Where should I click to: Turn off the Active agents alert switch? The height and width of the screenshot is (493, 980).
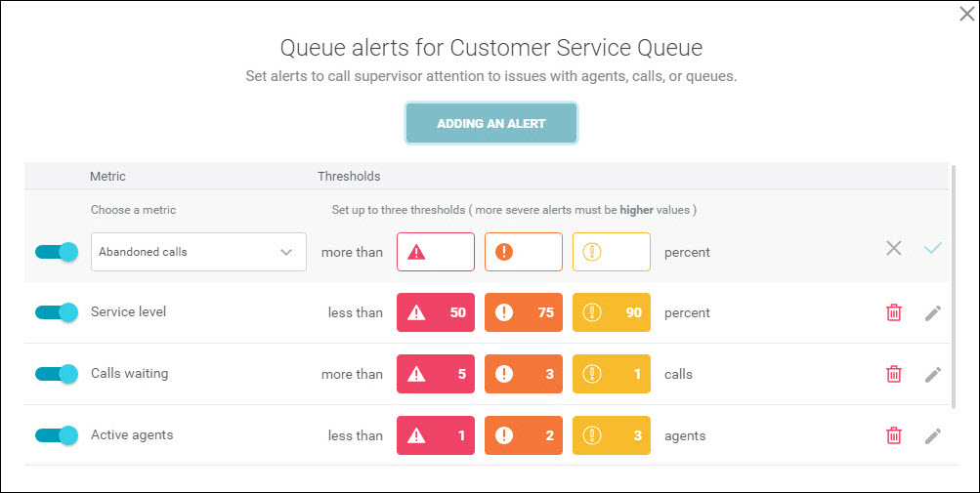(x=57, y=434)
